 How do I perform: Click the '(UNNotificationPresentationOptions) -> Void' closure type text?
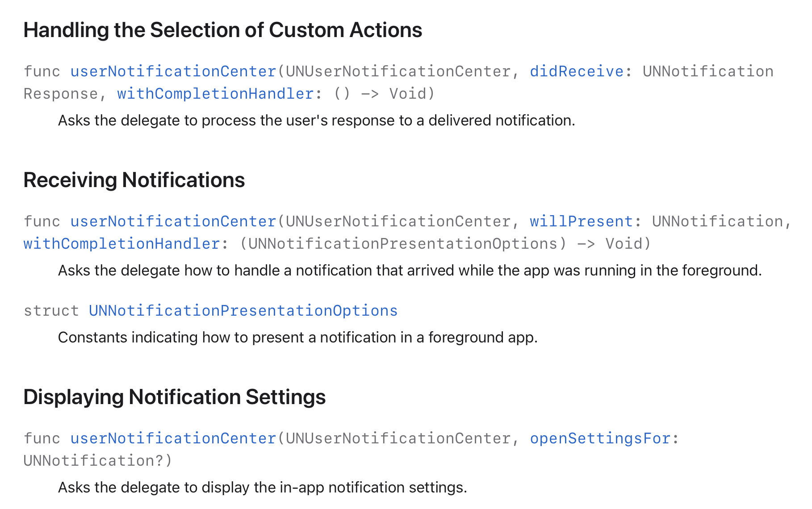445,244
